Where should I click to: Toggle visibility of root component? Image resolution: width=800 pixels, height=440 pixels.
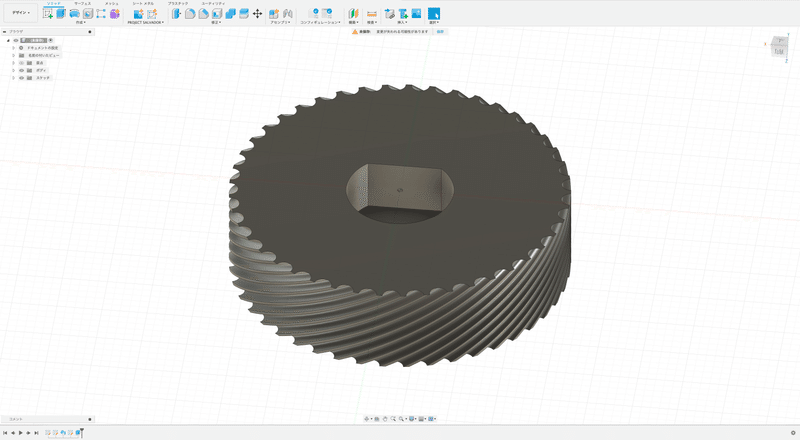[x=16, y=40]
